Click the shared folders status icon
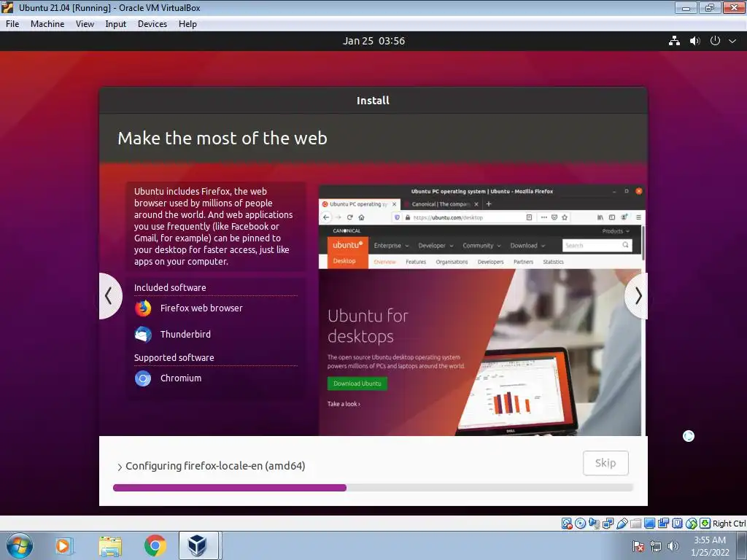Image resolution: width=747 pixels, height=560 pixels. 635,524
